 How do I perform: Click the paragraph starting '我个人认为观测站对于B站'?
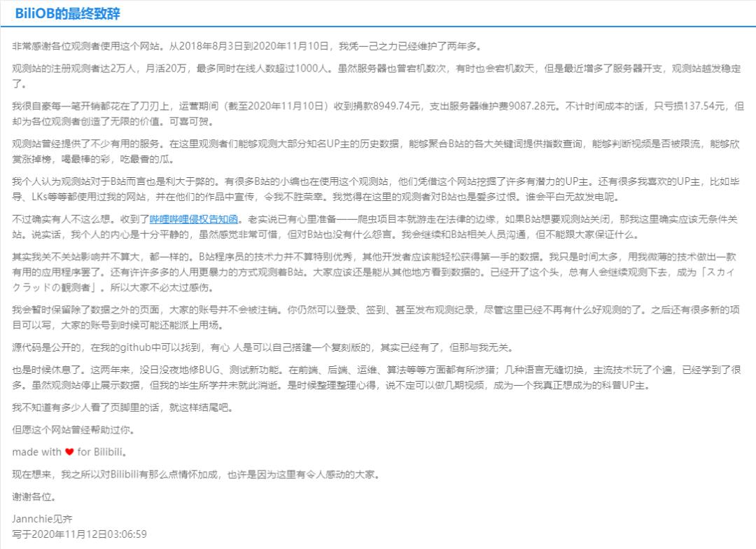click(377, 188)
